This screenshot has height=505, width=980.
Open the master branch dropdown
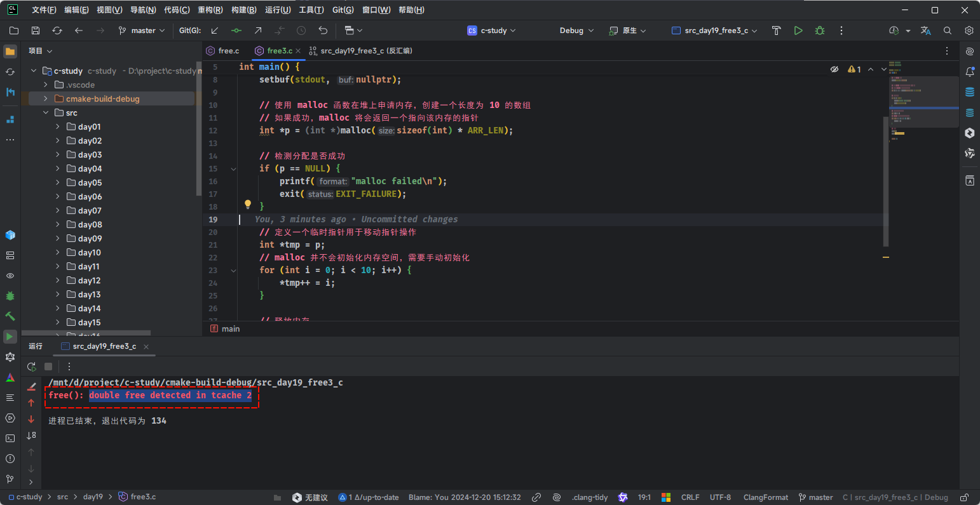tap(142, 30)
